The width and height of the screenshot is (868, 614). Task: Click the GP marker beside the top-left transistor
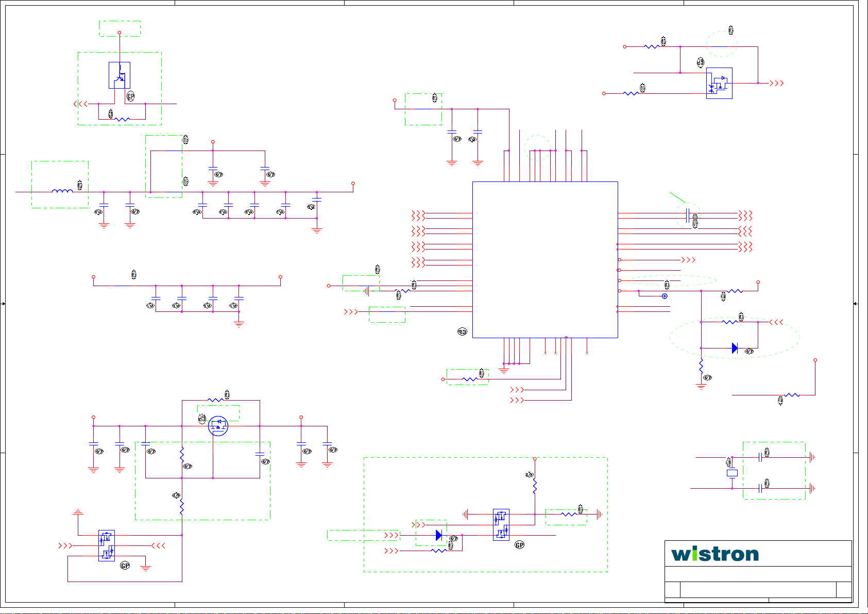130,96
